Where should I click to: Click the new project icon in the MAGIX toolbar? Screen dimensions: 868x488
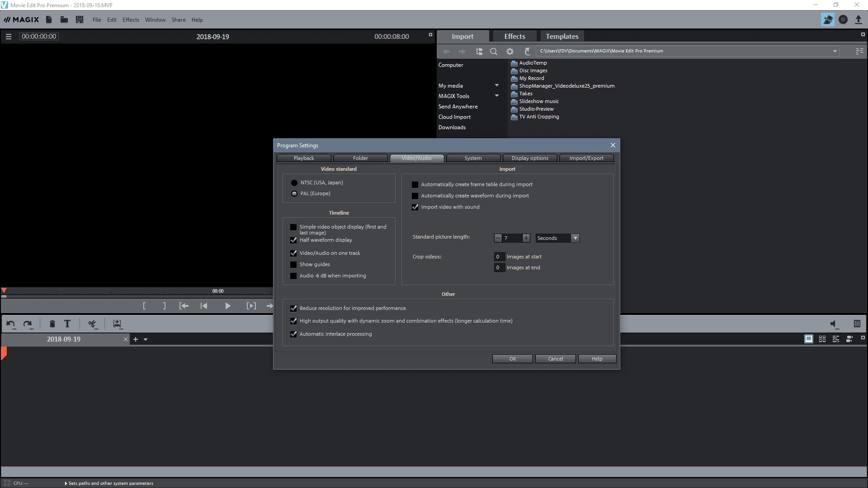pyautogui.click(x=49, y=19)
